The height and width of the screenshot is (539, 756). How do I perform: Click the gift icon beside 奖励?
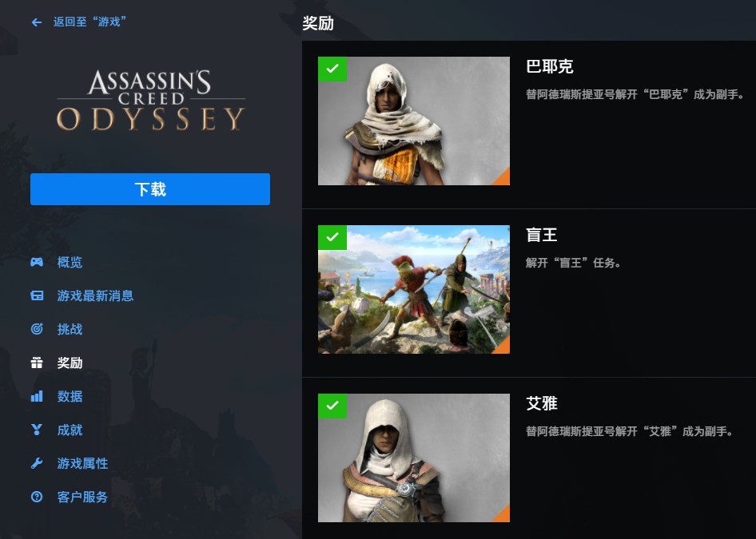coord(37,363)
